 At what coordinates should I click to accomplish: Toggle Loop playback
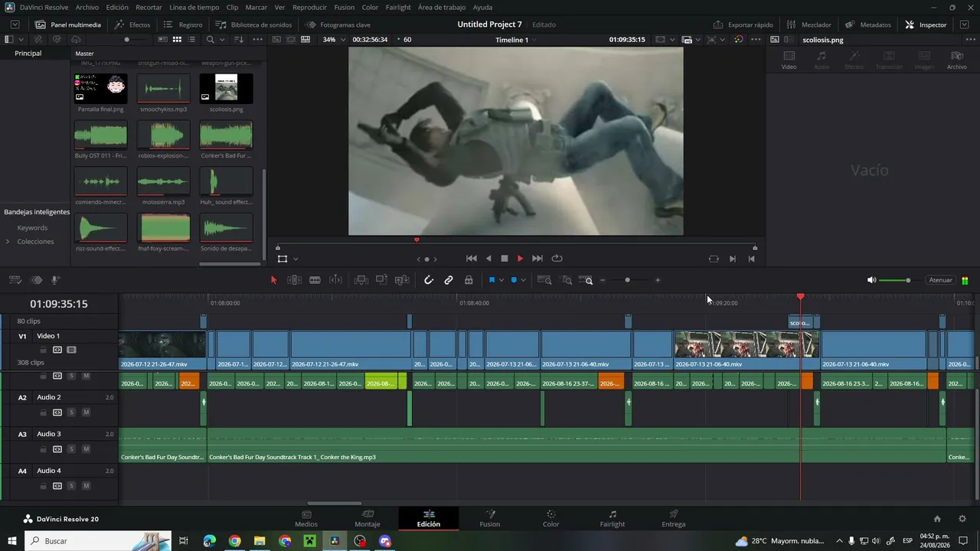tap(557, 259)
